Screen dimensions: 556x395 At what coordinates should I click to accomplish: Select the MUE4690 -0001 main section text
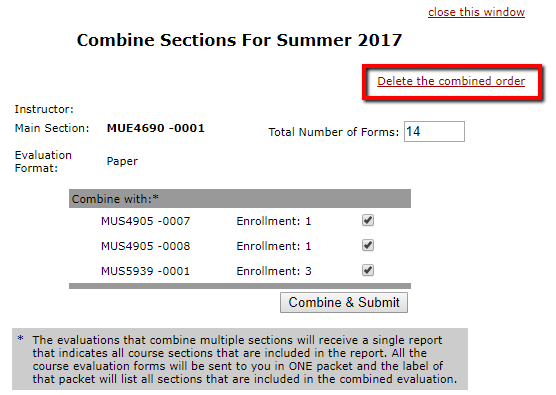point(156,128)
